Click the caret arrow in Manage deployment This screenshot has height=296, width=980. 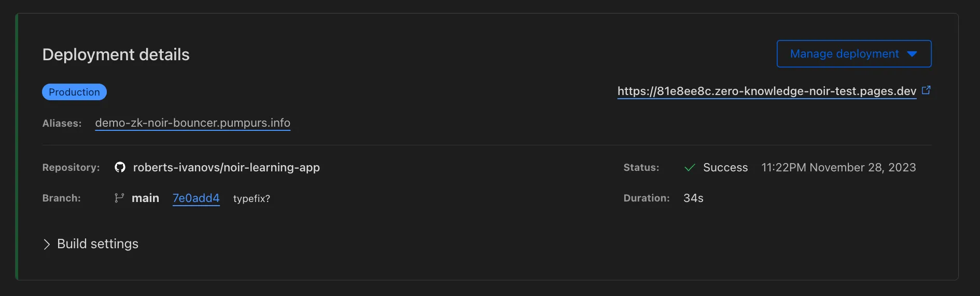912,54
